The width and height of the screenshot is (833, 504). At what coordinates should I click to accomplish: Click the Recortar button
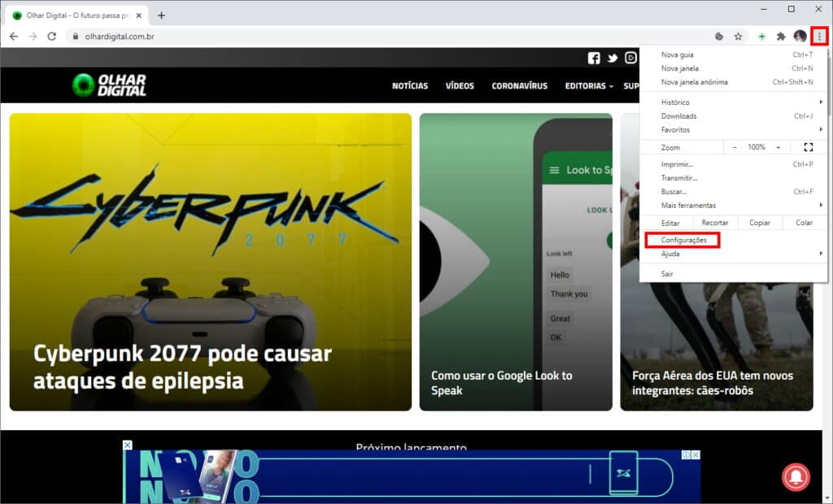tap(714, 223)
